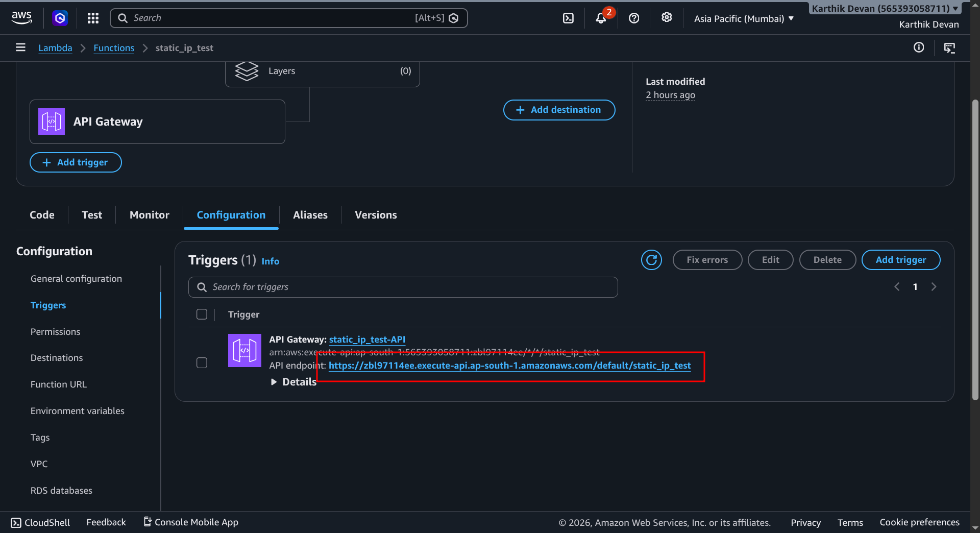Click the CloudShell icon in footer

(16, 522)
